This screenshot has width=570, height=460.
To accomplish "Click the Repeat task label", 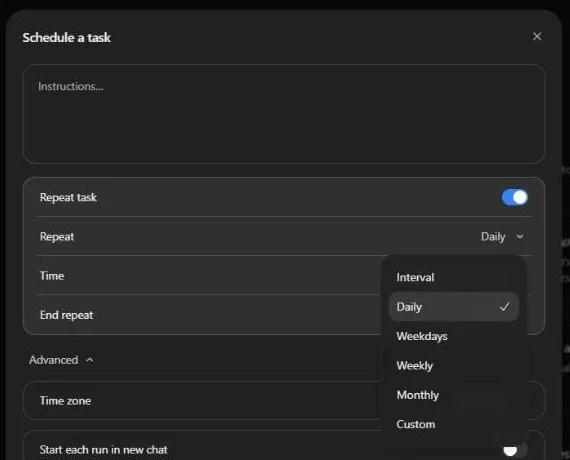I will tap(68, 197).
